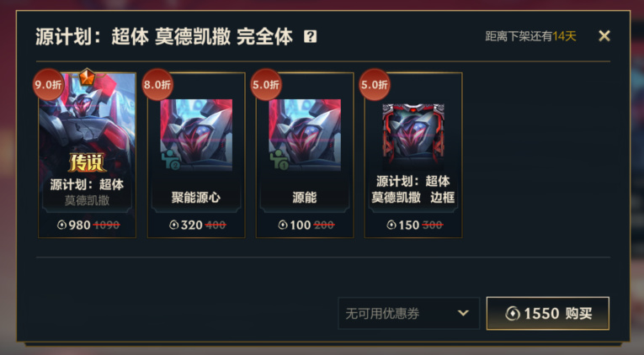
Task: Open the 无可用优惠券 coupon dropdown
Action: (408, 314)
